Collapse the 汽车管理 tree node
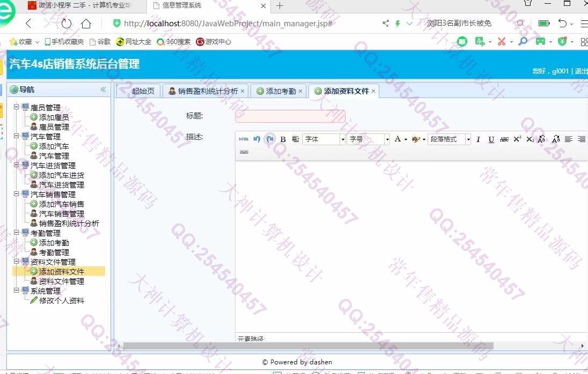 coord(17,136)
